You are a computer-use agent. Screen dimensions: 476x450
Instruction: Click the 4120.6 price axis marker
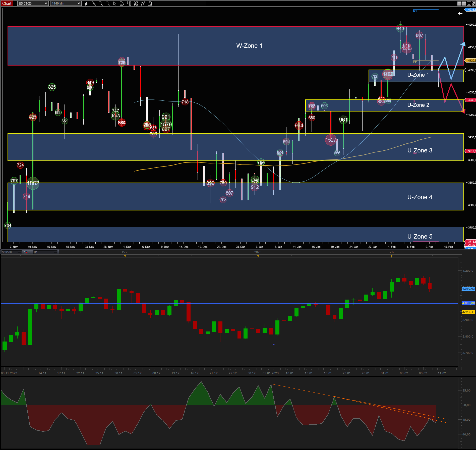[471, 60]
